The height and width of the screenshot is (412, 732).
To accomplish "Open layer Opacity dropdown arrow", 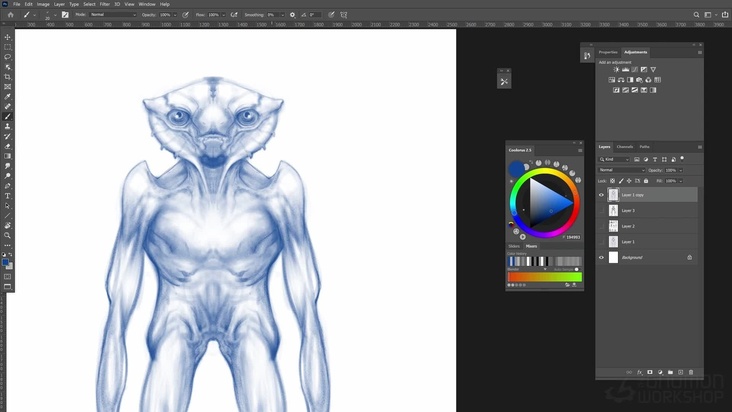I will (681, 170).
